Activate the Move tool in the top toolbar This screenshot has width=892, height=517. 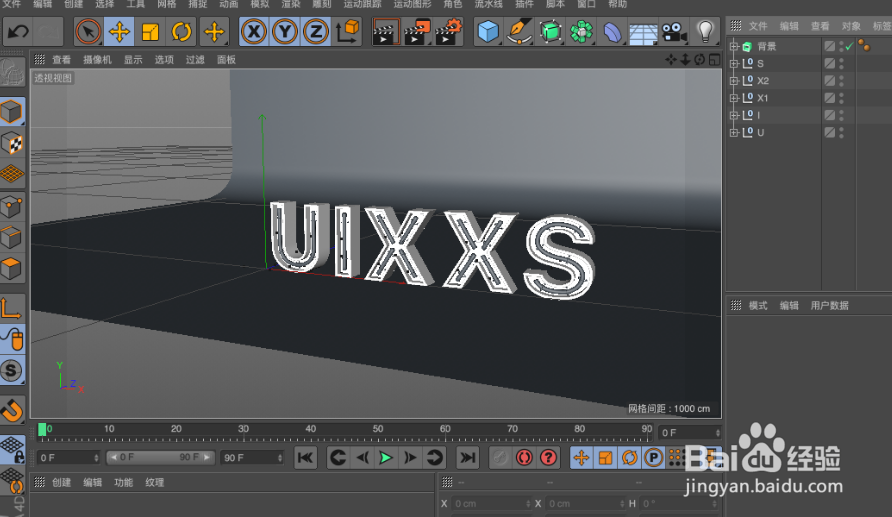tap(119, 32)
